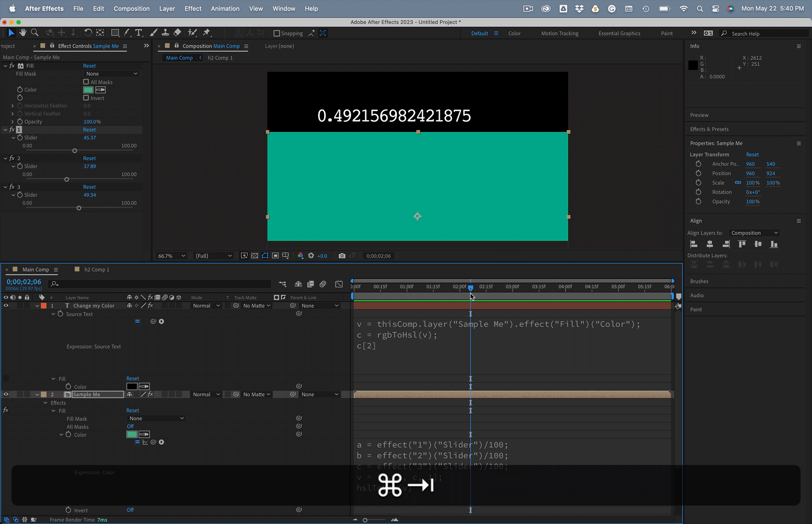Select the Clone Stamp tool
This screenshot has width=812, height=524.
[x=165, y=33]
